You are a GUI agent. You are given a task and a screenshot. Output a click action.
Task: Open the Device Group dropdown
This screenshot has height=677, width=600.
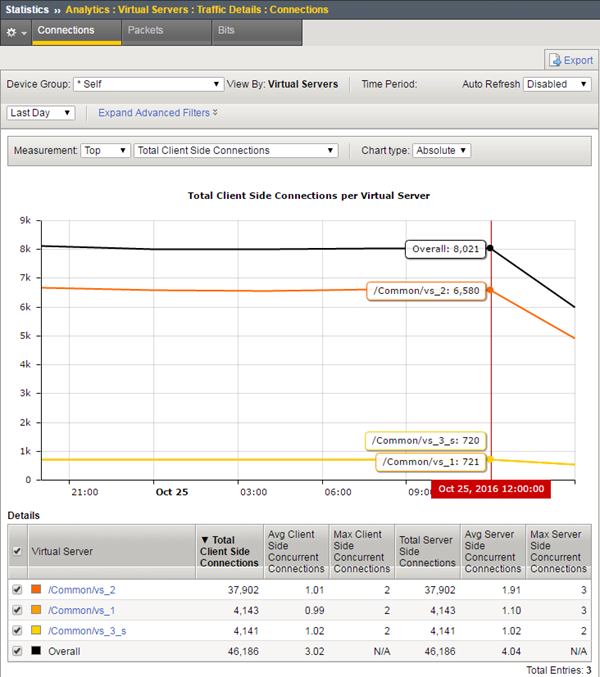tap(148, 85)
